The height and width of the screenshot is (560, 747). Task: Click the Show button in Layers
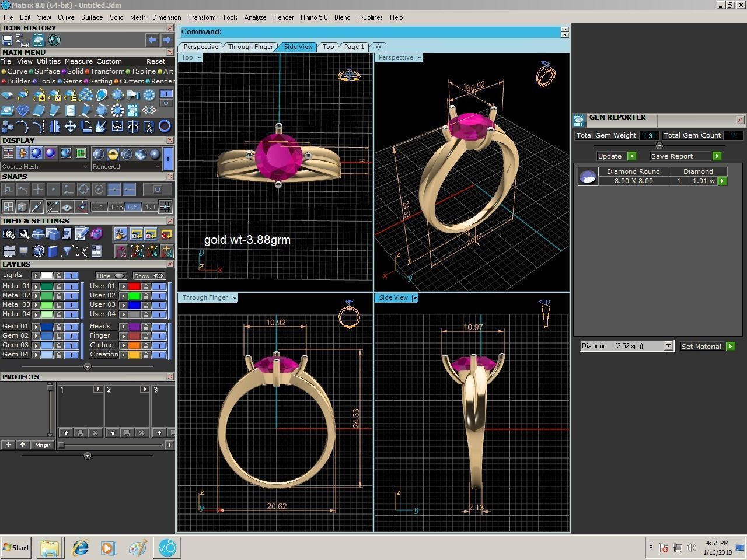[149, 276]
